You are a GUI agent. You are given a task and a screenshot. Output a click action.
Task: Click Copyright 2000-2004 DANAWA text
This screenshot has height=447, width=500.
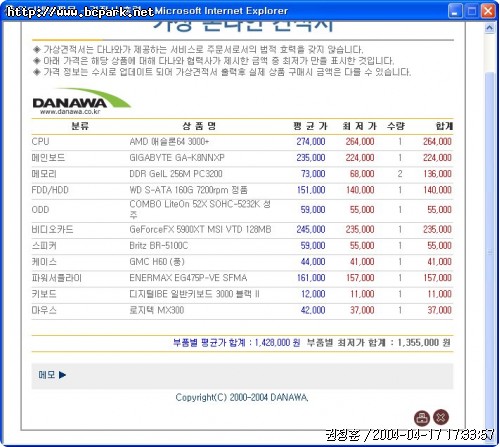[242, 397]
